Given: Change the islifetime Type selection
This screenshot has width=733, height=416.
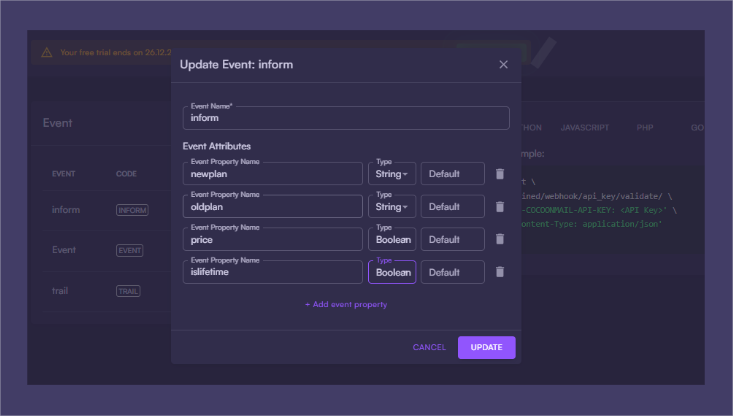Looking at the screenshot, I should click(392, 272).
